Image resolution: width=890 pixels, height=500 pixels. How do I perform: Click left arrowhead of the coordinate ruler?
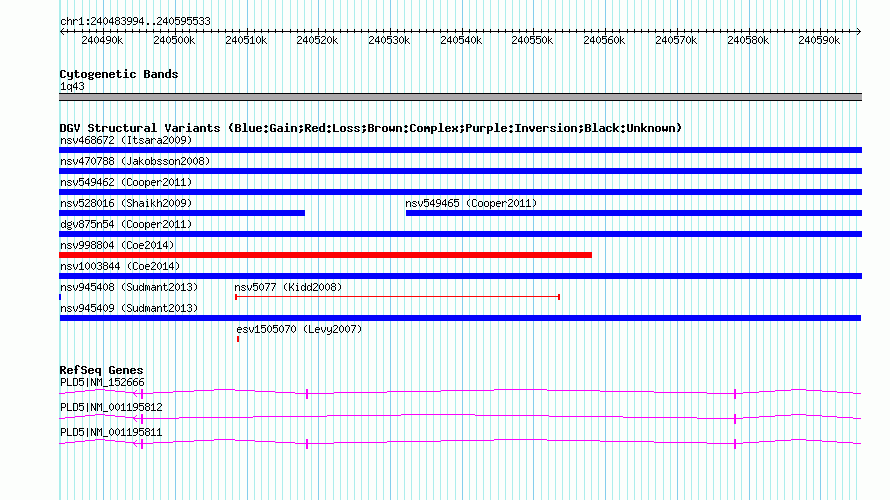coord(62,32)
